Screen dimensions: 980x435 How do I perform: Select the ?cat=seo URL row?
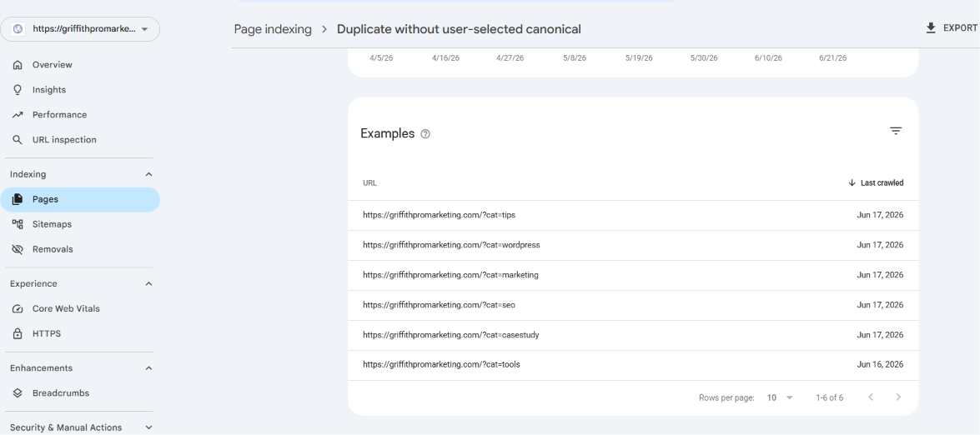pyautogui.click(x=633, y=305)
